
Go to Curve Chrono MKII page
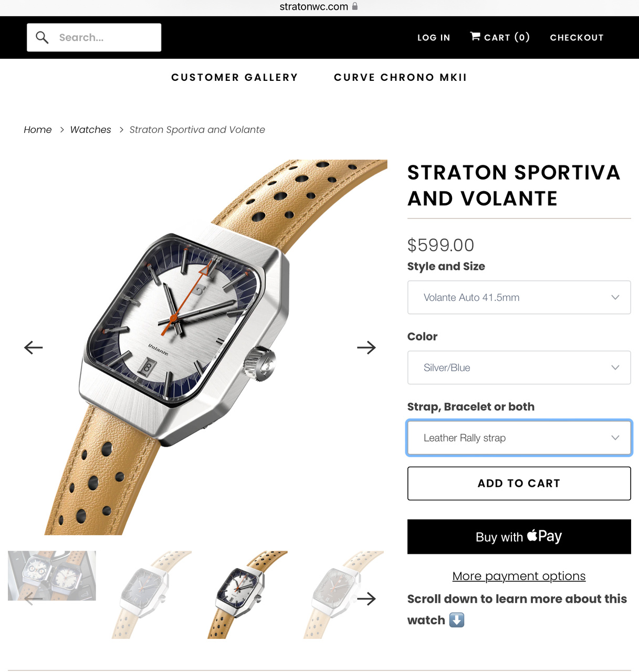pos(400,77)
